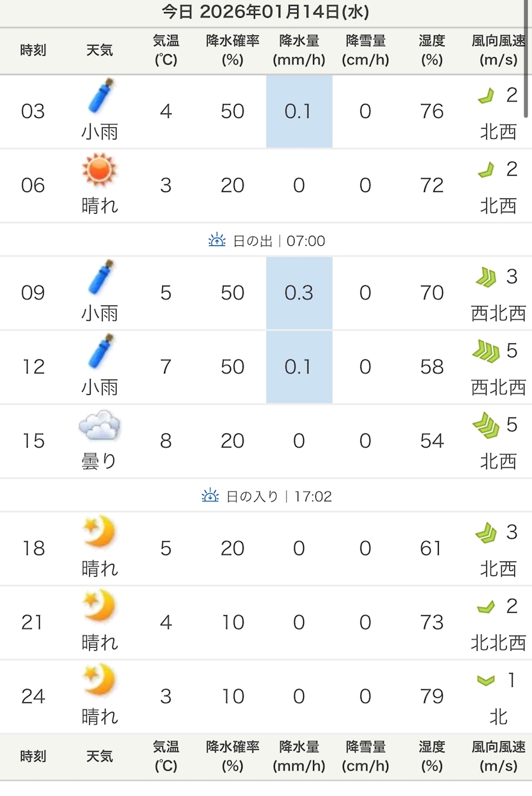Click the sunrise icon beside 日の出
Screen dimensions: 532x796
coord(217,241)
